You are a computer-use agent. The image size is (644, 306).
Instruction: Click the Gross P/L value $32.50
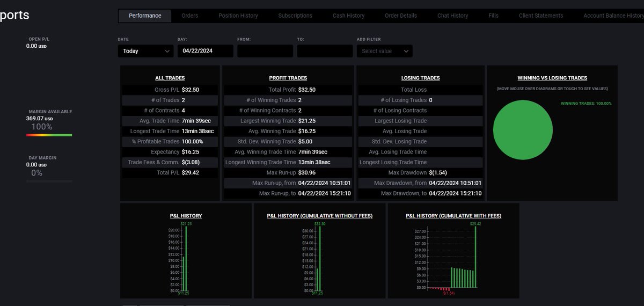191,90
